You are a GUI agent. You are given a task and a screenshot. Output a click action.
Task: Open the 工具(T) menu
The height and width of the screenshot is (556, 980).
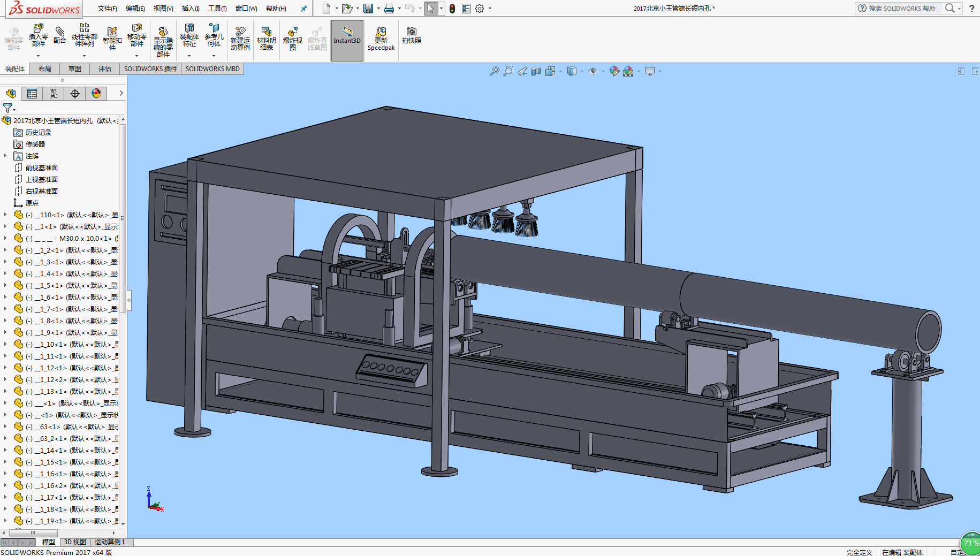(x=217, y=9)
